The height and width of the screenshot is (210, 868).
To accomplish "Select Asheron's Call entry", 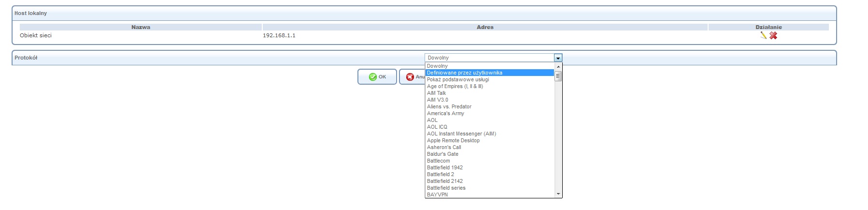I will click(490, 147).
